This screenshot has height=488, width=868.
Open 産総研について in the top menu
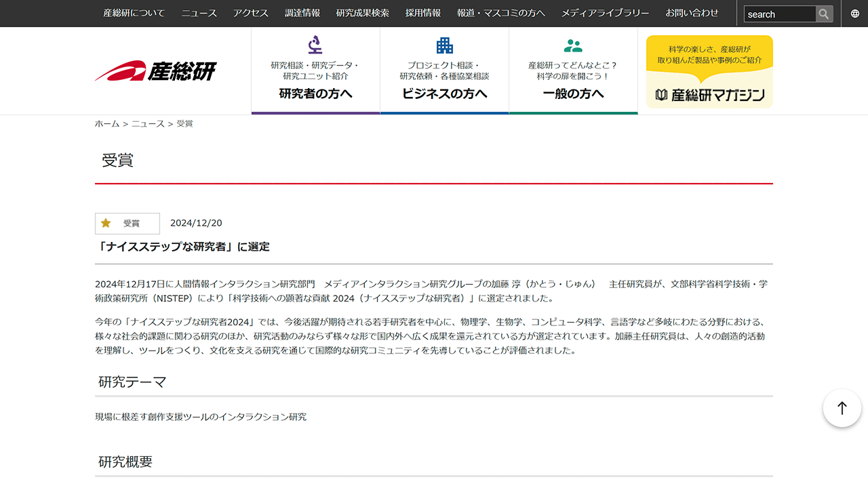pos(134,13)
